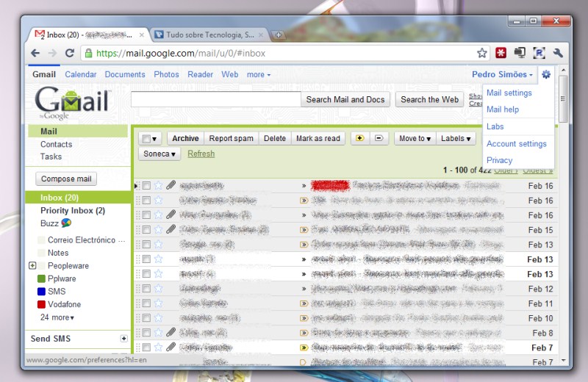588x382 pixels.
Task: Select Labs from gear menu
Action: pyautogui.click(x=495, y=126)
